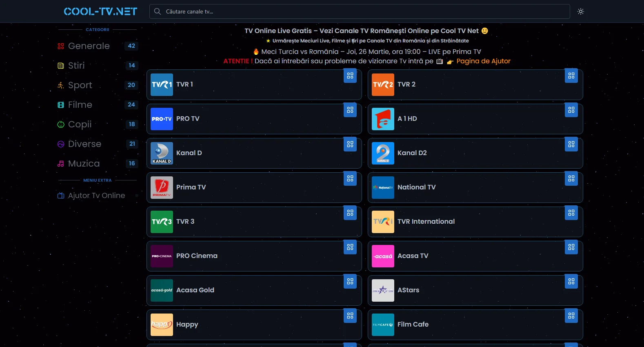This screenshot has height=347, width=644.
Task: Click the TVR 2 channel logo
Action: click(383, 85)
